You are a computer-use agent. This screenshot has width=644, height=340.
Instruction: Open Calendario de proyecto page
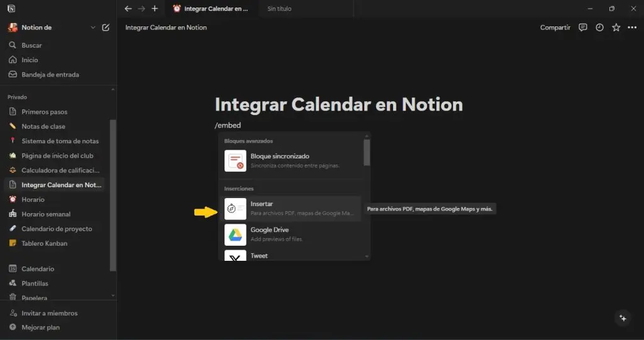point(56,229)
